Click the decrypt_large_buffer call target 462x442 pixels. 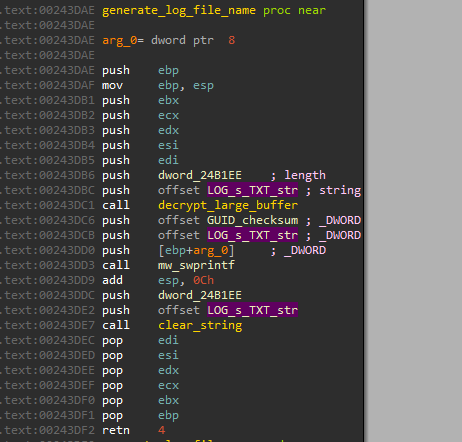(228, 205)
